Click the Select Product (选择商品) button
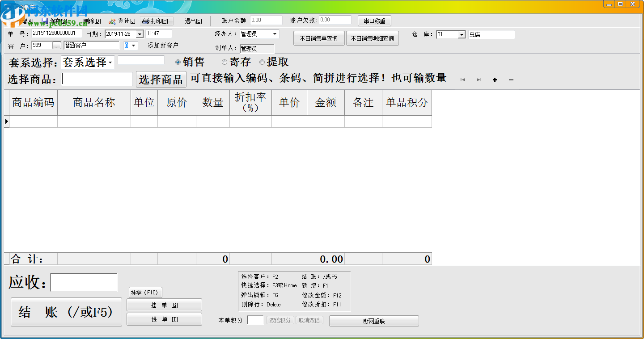Screen dimensions: 644x339 (161, 80)
